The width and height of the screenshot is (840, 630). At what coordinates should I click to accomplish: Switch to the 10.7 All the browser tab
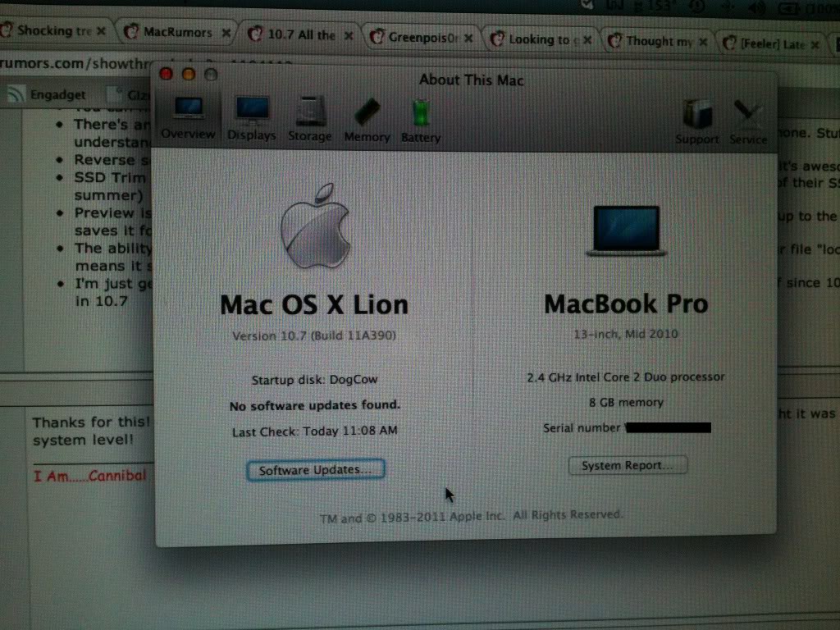coord(300,34)
